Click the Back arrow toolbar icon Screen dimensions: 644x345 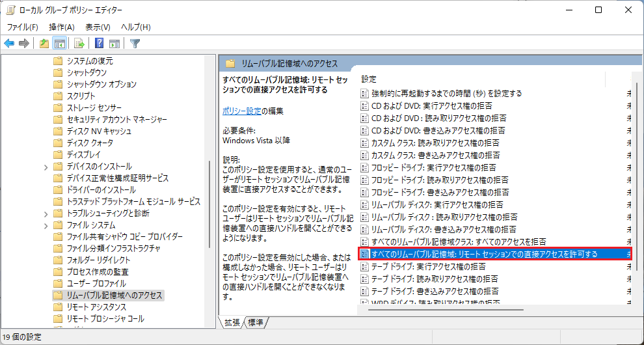pos(9,44)
